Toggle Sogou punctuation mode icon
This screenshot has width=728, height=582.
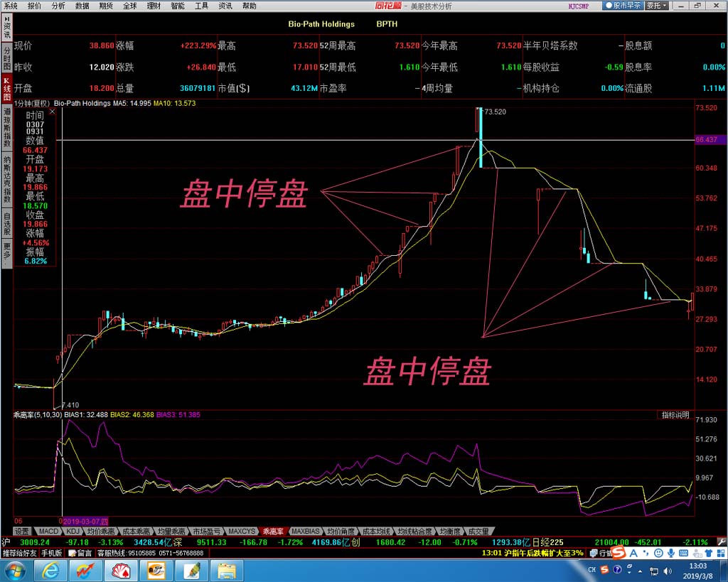pos(646,553)
